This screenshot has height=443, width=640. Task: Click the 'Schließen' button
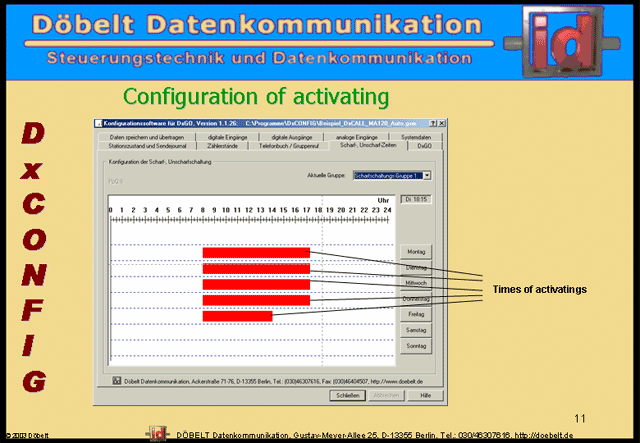point(347,395)
